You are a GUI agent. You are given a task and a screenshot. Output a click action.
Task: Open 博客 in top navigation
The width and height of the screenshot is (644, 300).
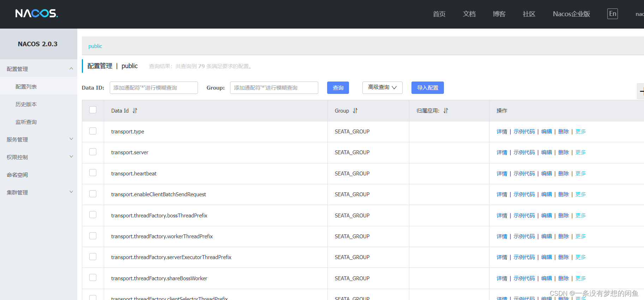pos(499,14)
